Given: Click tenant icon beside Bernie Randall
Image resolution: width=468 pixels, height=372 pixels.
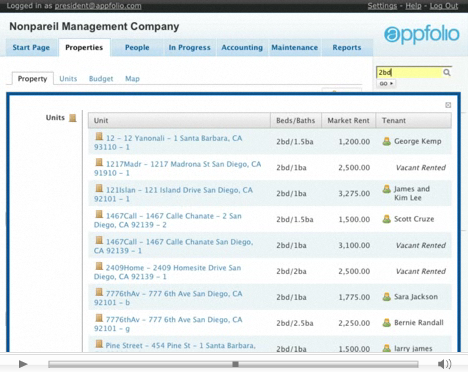Looking at the screenshot, I should [386, 323].
